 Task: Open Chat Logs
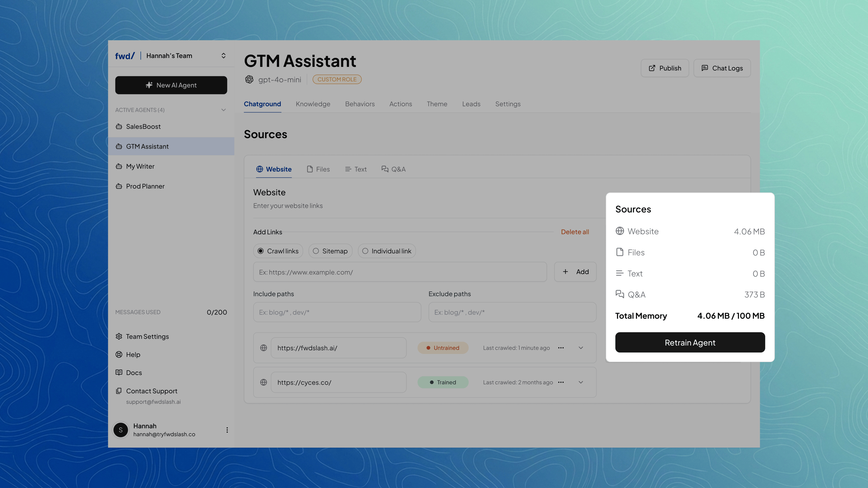coord(722,68)
